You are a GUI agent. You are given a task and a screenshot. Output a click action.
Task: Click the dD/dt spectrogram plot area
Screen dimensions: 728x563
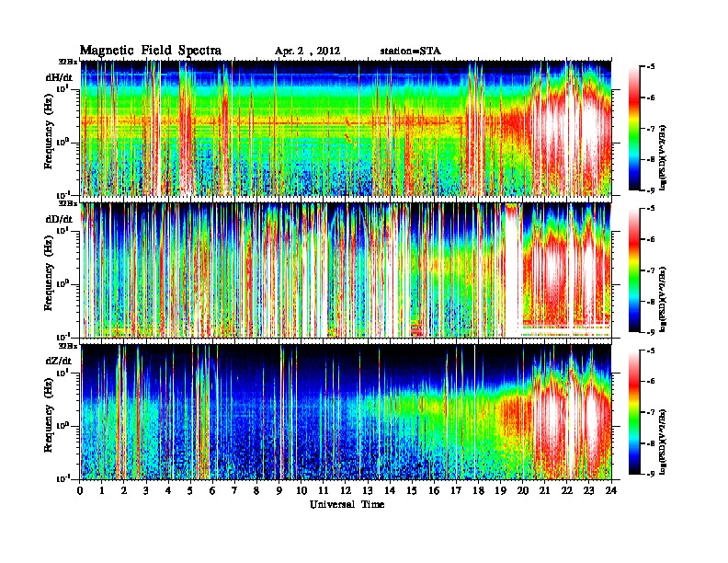tap(346, 270)
